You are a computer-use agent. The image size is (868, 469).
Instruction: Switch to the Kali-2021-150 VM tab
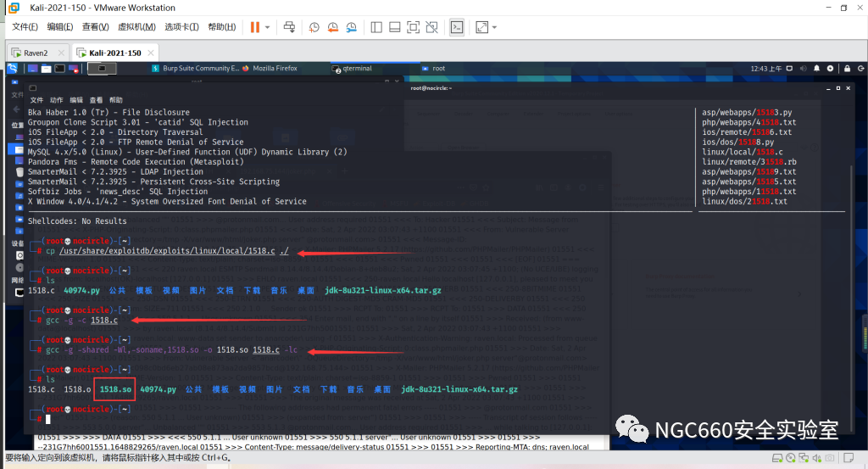click(114, 53)
